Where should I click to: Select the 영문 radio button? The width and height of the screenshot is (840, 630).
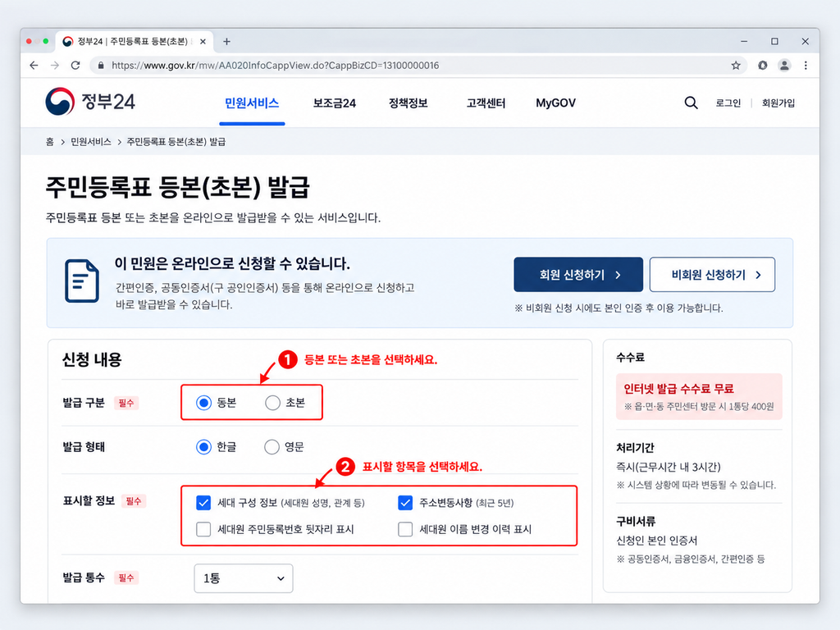pyautogui.click(x=272, y=447)
